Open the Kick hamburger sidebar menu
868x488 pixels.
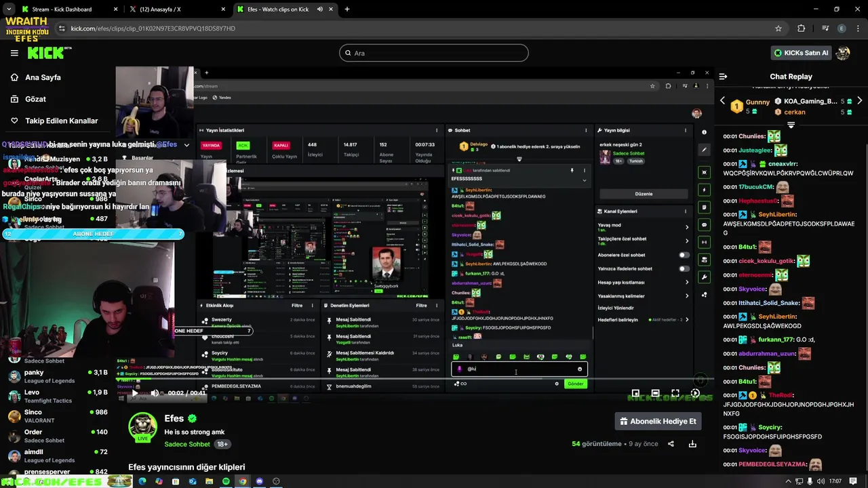coord(14,53)
